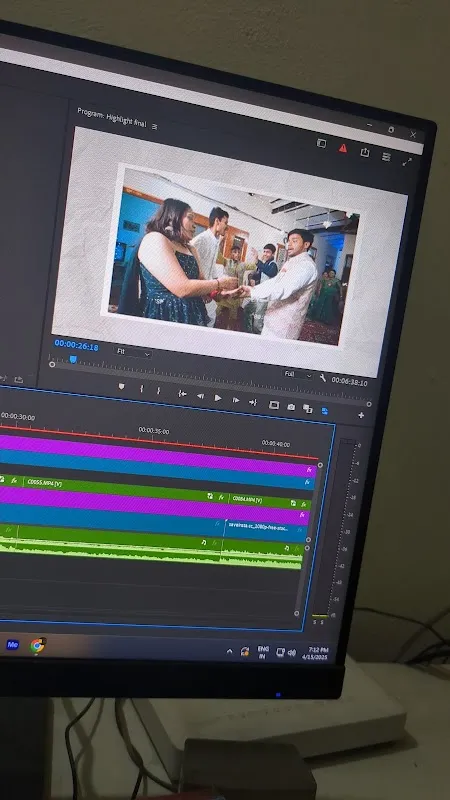Click the Go to In point icon
Screen dimensions: 450x800
tap(182, 393)
